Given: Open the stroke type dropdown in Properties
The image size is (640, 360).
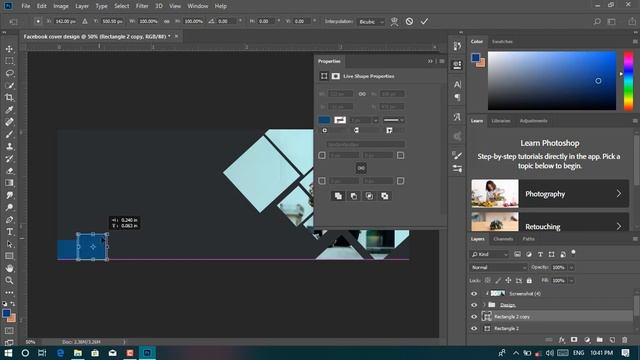Looking at the screenshot, I should (x=393, y=120).
